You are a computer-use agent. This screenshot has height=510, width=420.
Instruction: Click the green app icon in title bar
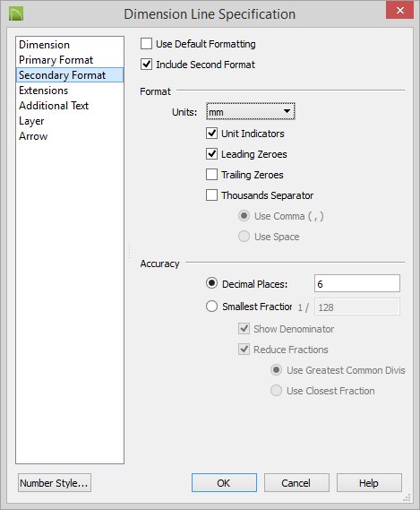16,14
